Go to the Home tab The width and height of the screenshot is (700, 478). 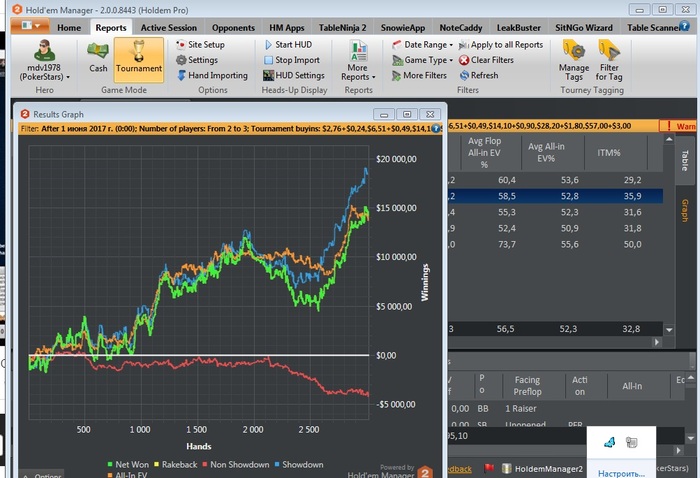69,28
